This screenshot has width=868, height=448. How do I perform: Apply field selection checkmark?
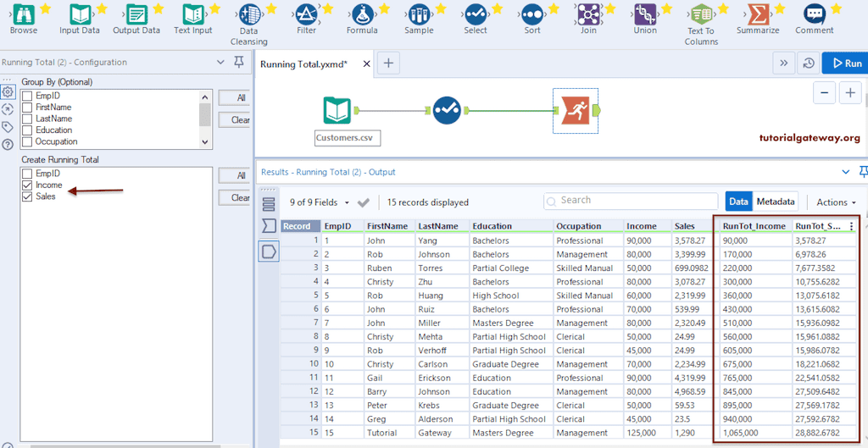coord(363,202)
